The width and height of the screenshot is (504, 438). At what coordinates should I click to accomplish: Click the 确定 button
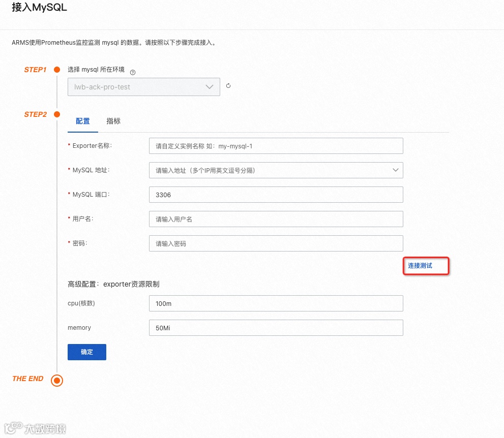point(87,352)
